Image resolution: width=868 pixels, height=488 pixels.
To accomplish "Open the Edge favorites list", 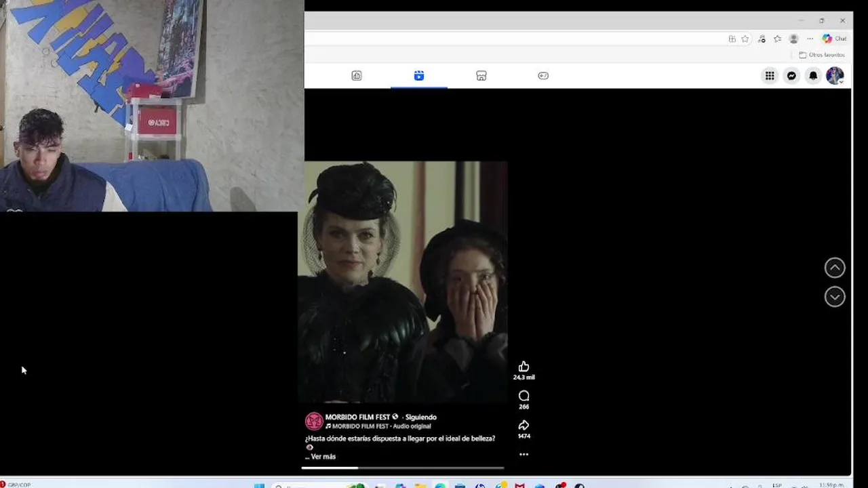I will click(777, 39).
